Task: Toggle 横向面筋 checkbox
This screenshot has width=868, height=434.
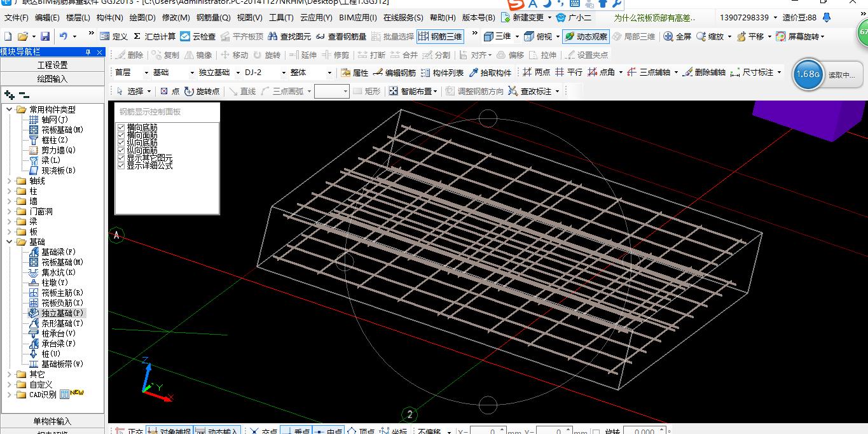Action: 121,136
